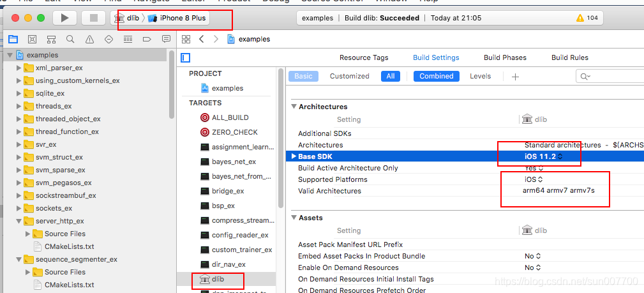The height and width of the screenshot is (293, 644).
Task: Click Standard architectures value
Action: 584,145
